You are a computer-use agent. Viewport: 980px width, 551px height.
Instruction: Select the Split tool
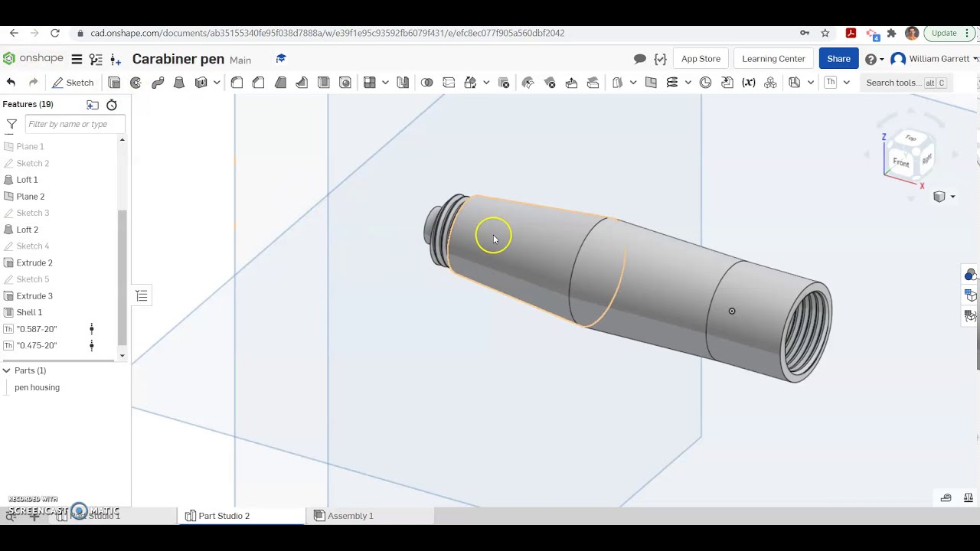point(449,83)
